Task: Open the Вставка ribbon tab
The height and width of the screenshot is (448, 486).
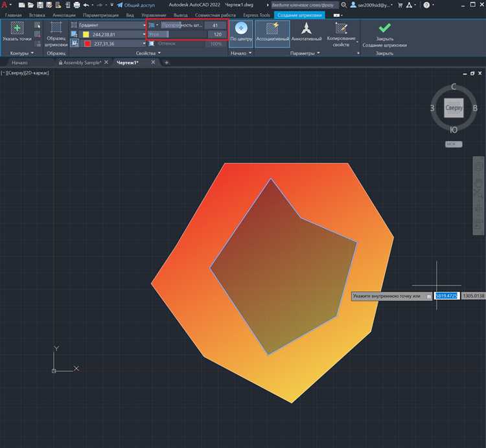Action: click(x=37, y=15)
